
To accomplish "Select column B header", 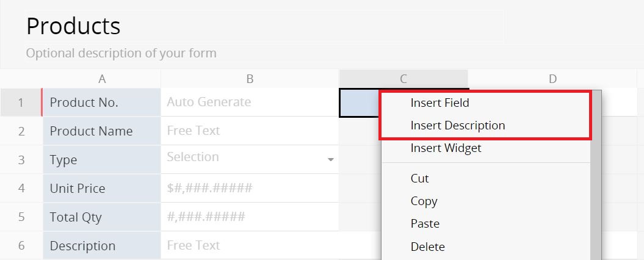I will point(250,79).
